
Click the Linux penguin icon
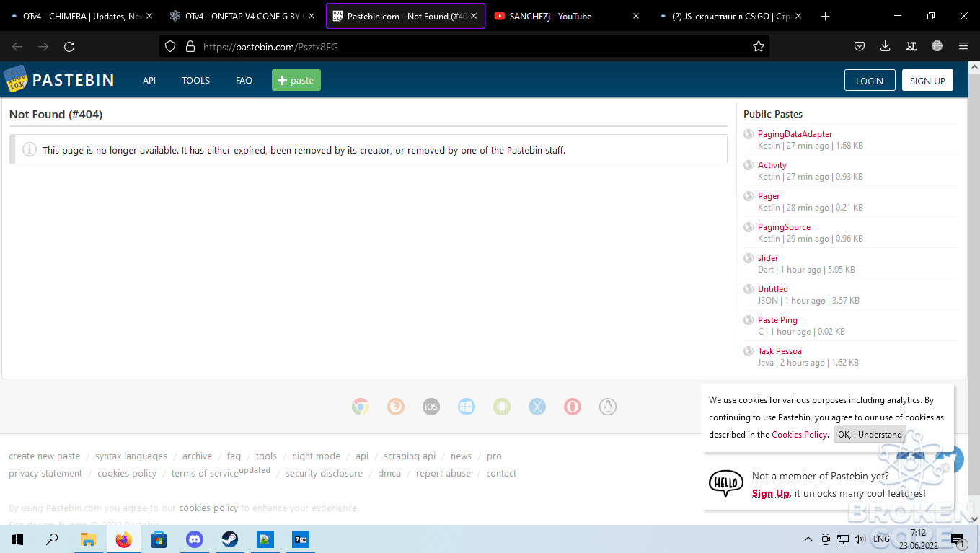point(608,407)
